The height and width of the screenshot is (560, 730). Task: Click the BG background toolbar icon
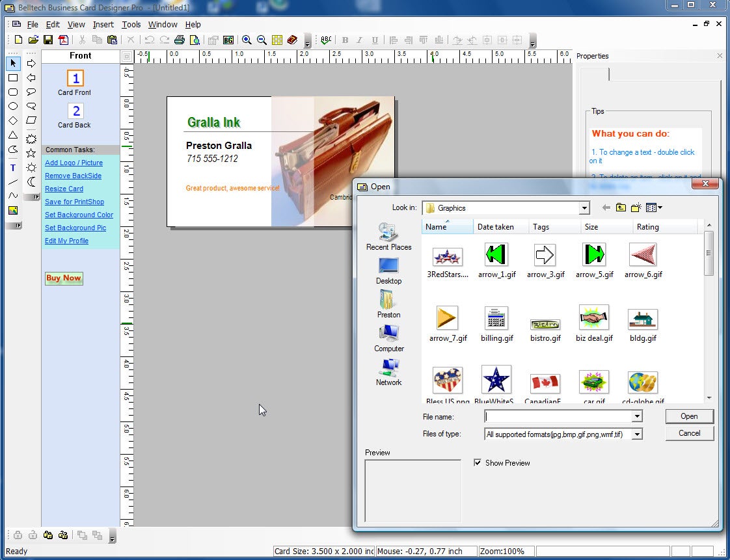[x=228, y=40]
